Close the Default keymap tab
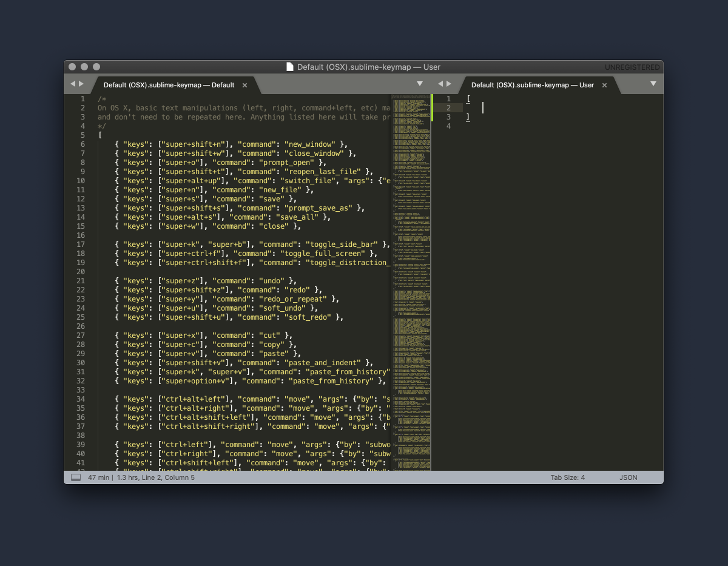The width and height of the screenshot is (728, 566). 244,86
